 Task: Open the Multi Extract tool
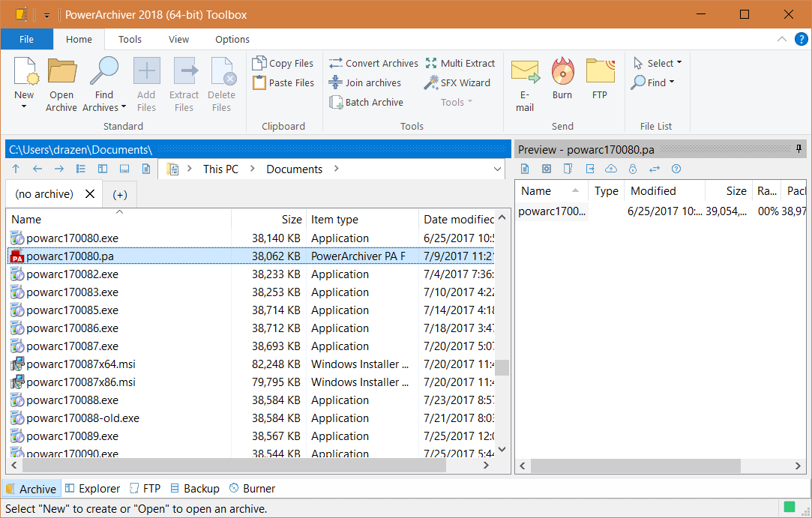[x=460, y=63]
